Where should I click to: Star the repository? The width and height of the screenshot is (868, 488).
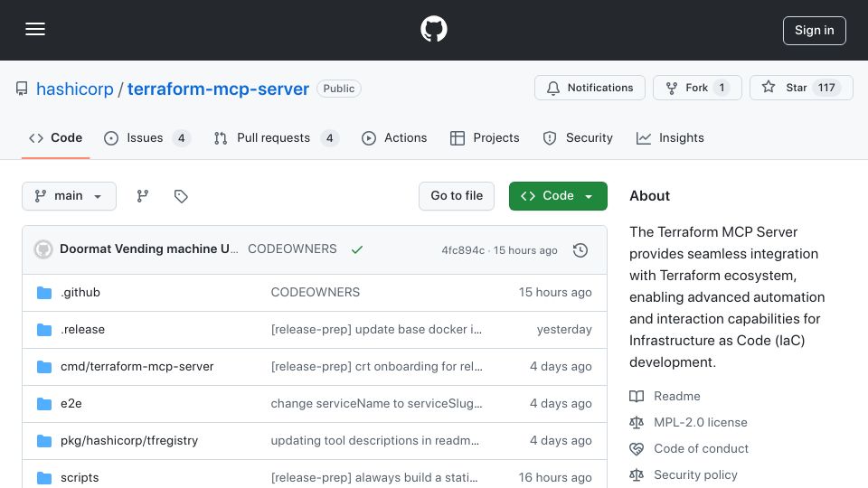tap(801, 88)
